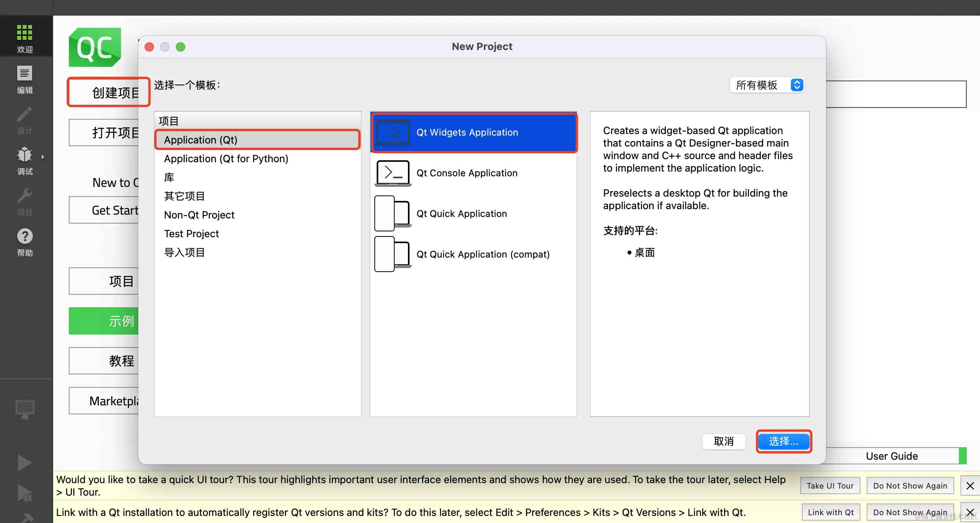
Task: Click 打开项目 button on welcome page
Action: coord(104,133)
